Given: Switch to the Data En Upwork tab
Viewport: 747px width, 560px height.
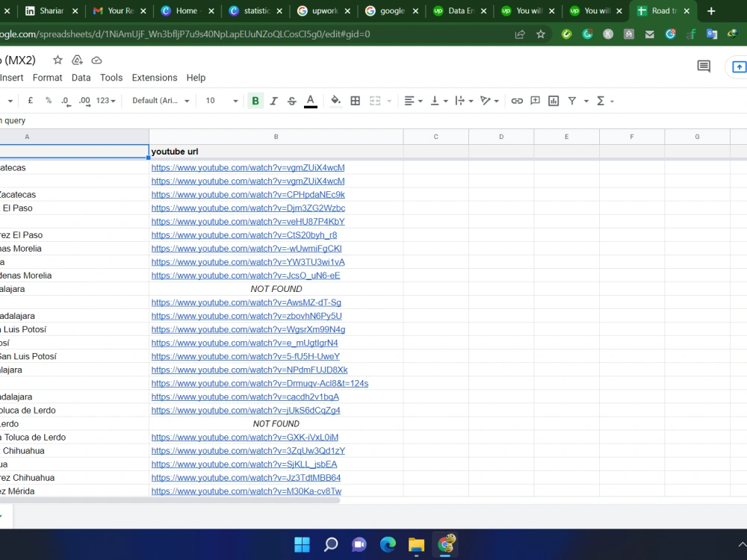Looking at the screenshot, I should coord(454,10).
